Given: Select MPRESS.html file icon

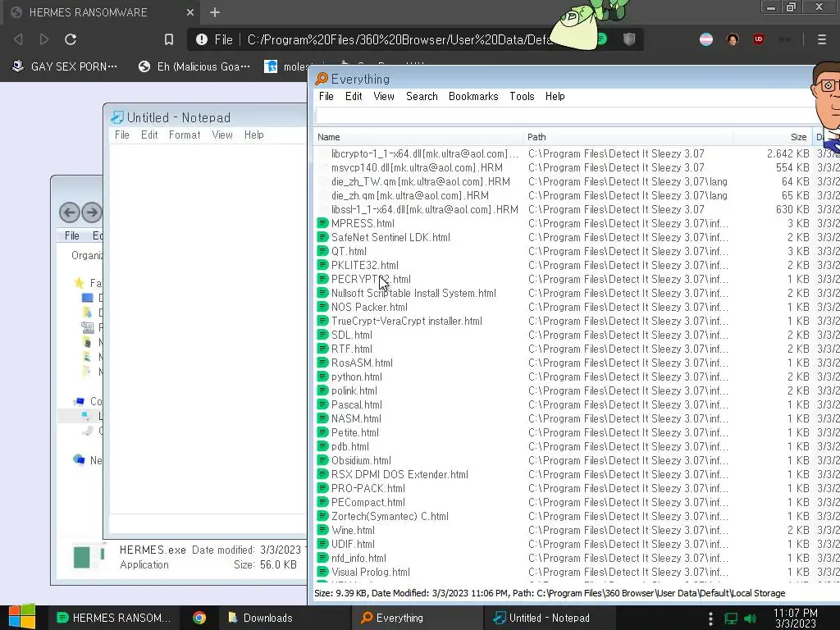Looking at the screenshot, I should pyautogui.click(x=322, y=223).
